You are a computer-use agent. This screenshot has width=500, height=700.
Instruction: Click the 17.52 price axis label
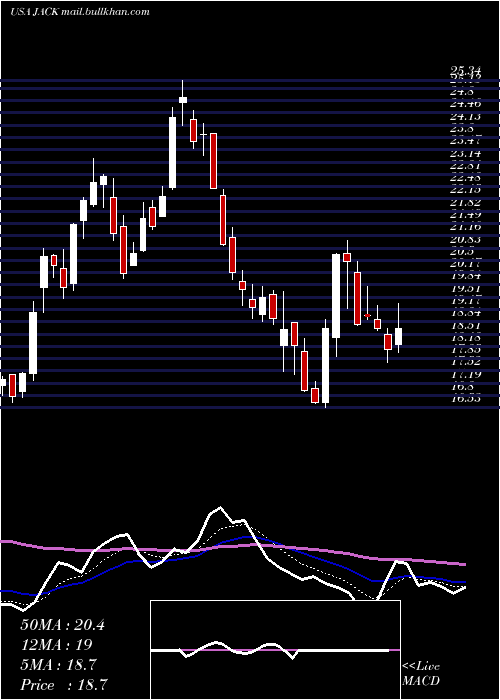point(465,362)
